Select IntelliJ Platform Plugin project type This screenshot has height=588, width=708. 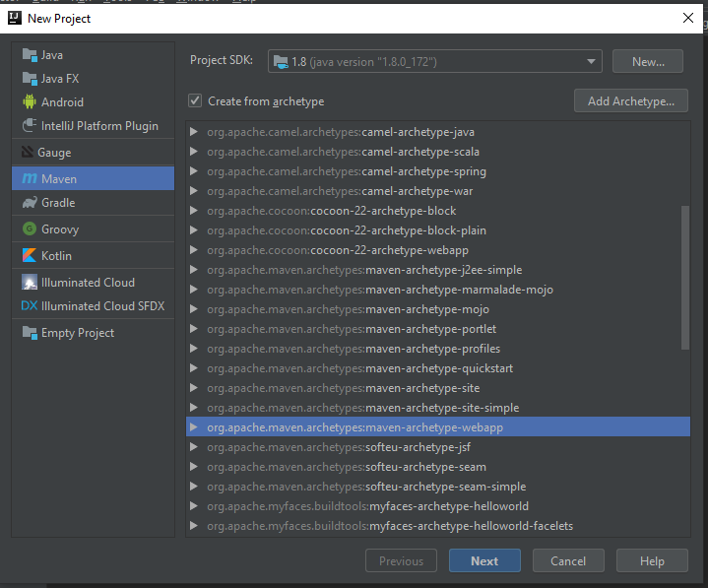pyautogui.click(x=93, y=125)
